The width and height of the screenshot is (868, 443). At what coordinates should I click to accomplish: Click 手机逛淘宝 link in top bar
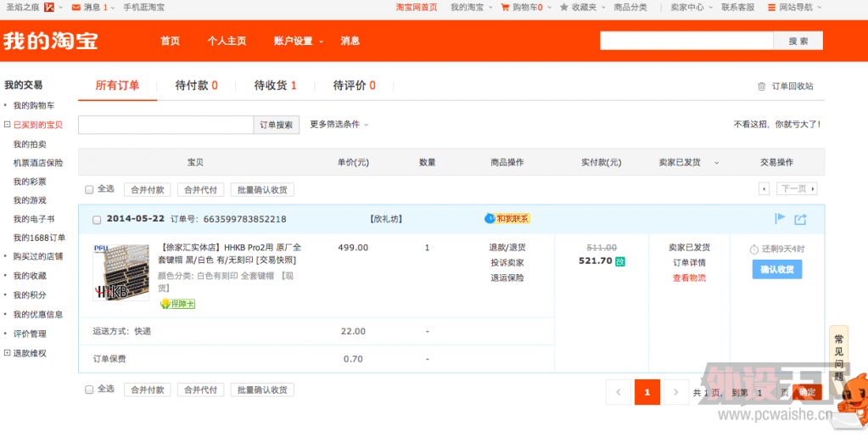143,8
